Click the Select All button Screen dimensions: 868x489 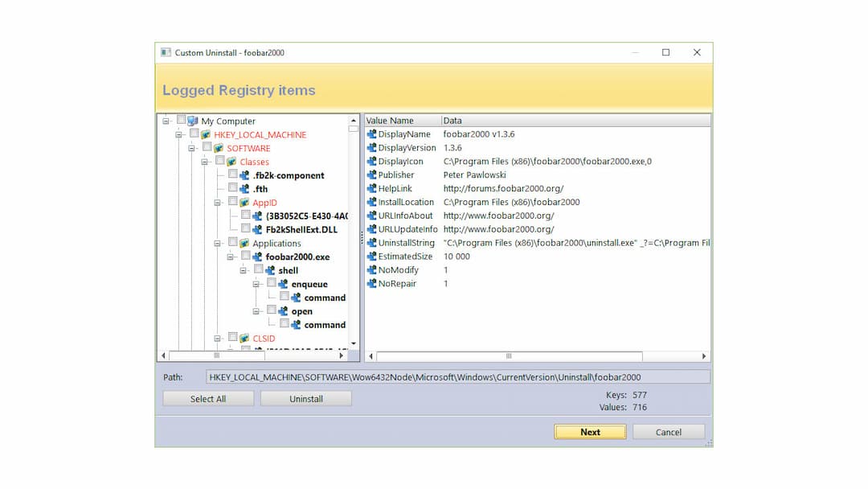click(207, 398)
